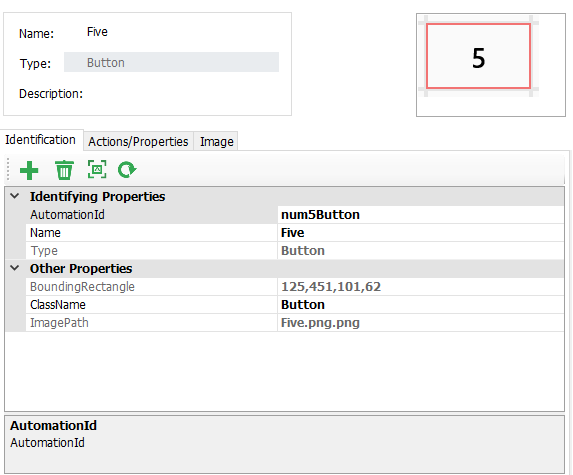Select the ClassName property row
The image size is (573, 475).
(295, 304)
